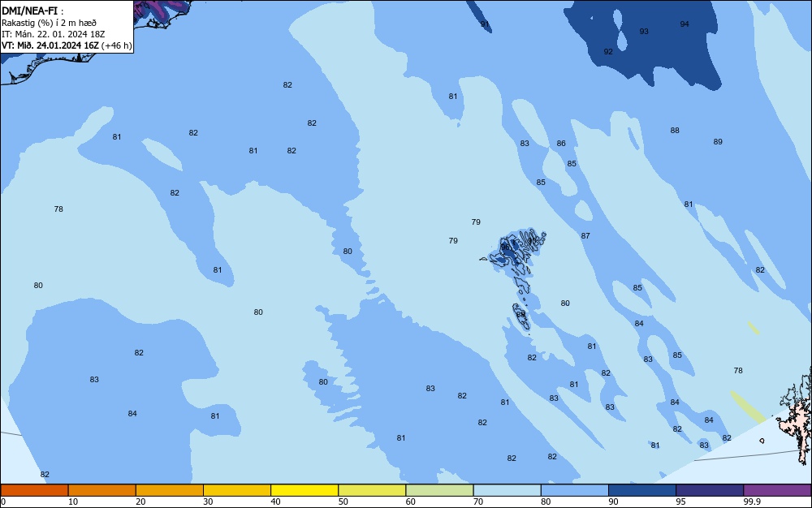Select the amber 20–30 legend swatch
The image size is (812, 508).
pyautogui.click(x=170, y=490)
